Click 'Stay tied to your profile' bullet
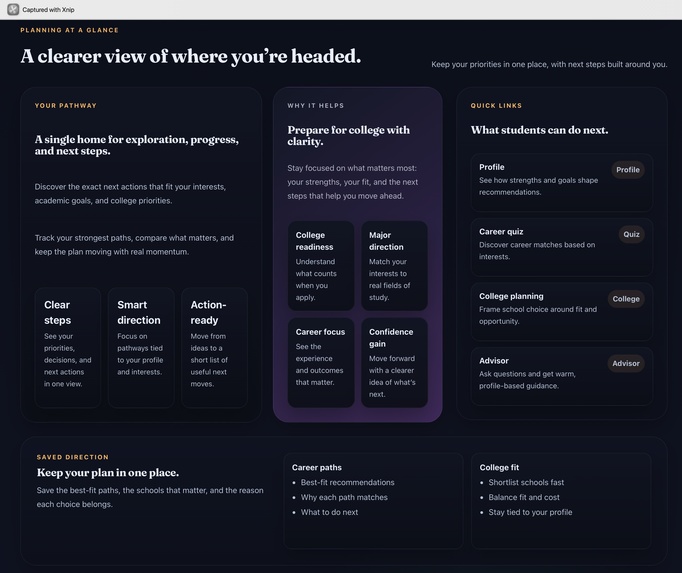 point(530,512)
